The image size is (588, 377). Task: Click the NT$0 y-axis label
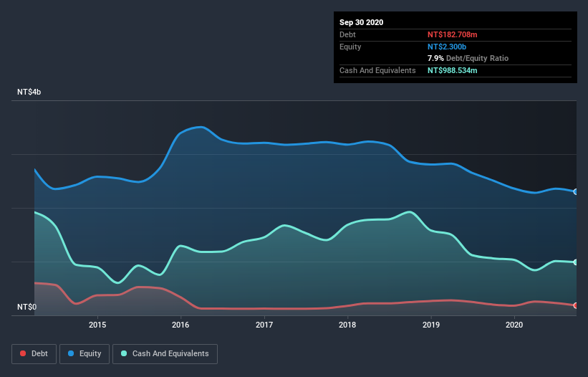(x=27, y=307)
